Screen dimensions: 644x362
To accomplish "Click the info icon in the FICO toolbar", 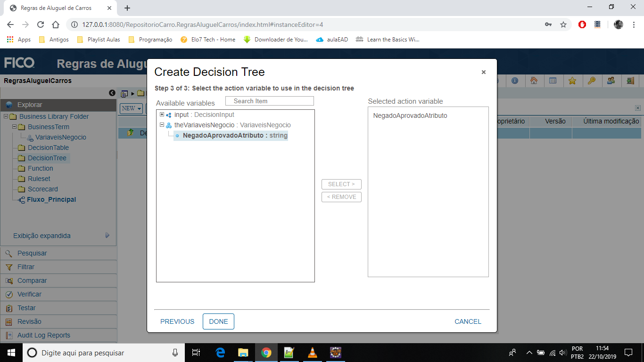I will [515, 81].
